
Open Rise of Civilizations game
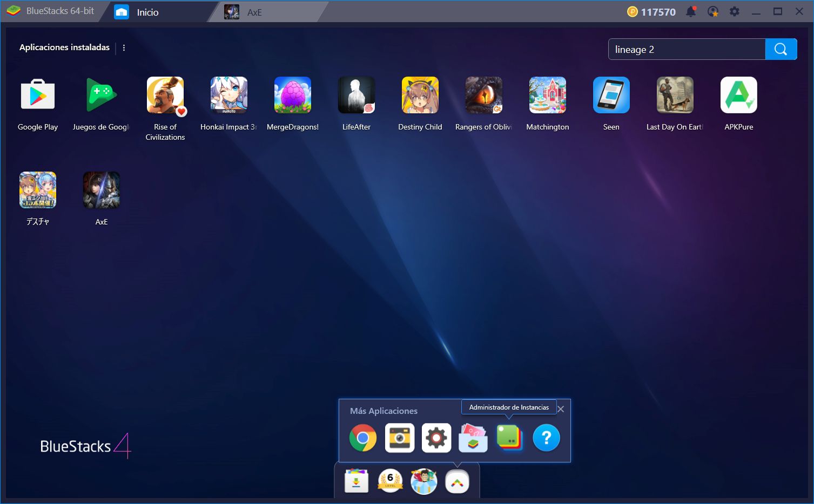point(165,95)
